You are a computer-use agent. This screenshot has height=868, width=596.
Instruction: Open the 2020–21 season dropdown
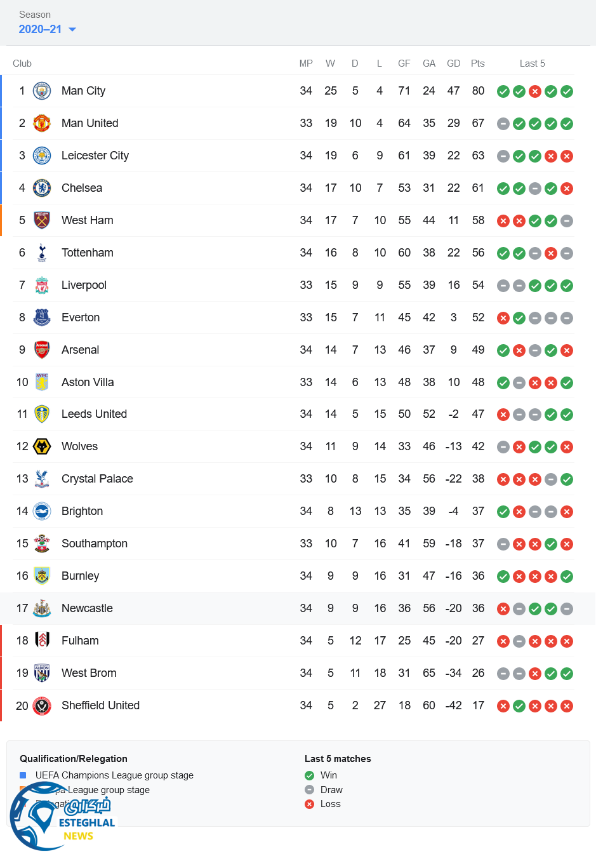(x=48, y=29)
